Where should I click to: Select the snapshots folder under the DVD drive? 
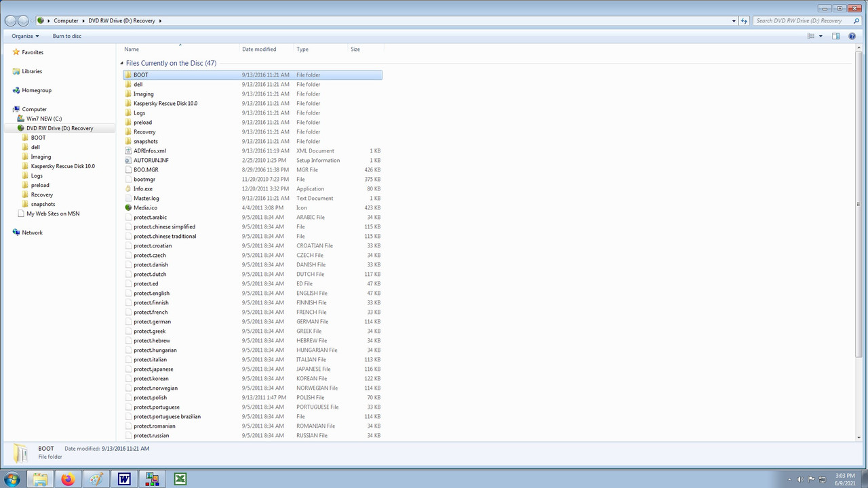(43, 203)
